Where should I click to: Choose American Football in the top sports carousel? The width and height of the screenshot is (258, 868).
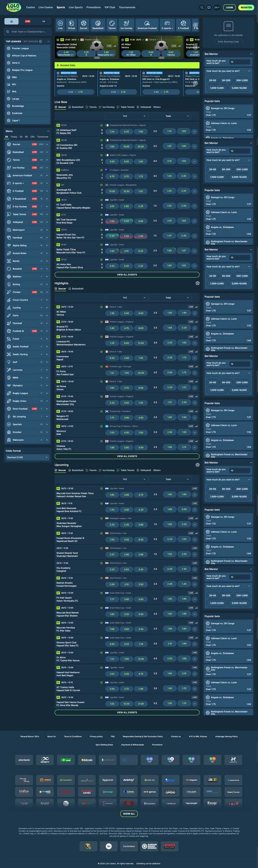[x=147, y=25]
